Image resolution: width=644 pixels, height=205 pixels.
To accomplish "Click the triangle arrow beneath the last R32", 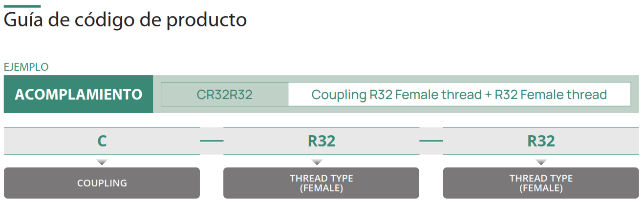I will tap(540, 162).
